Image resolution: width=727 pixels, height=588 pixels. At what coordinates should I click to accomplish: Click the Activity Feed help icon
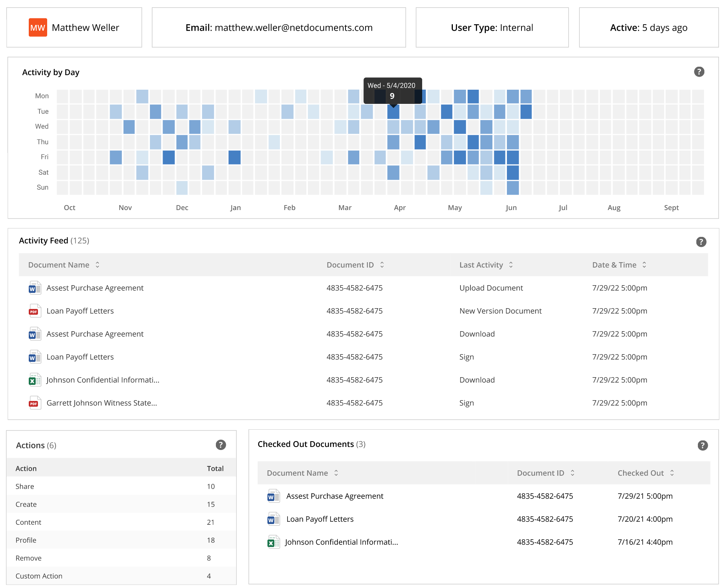pyautogui.click(x=701, y=242)
